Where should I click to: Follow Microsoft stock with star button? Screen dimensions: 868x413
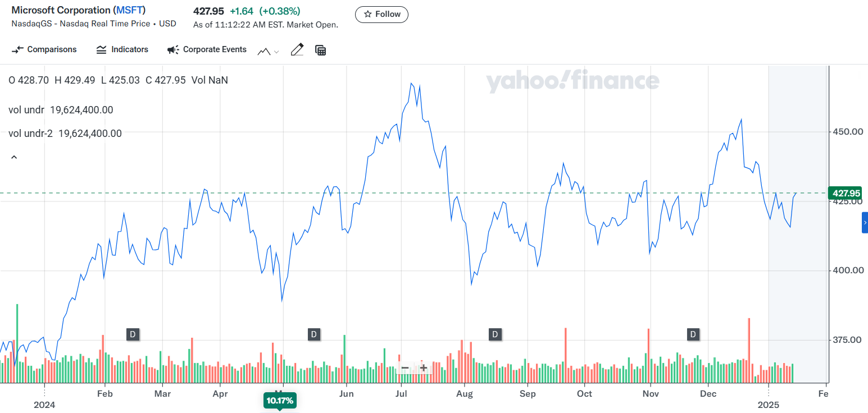coord(382,14)
